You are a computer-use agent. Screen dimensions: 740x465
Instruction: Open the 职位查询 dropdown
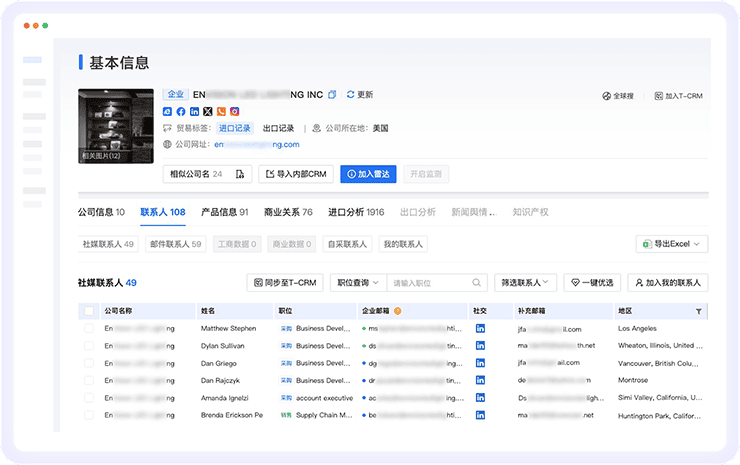pyautogui.click(x=359, y=283)
